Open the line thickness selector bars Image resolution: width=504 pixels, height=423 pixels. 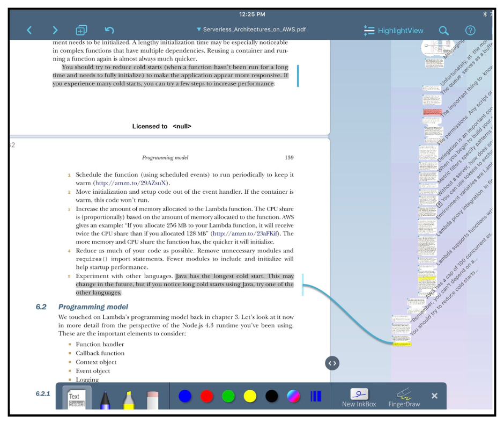[316, 396]
